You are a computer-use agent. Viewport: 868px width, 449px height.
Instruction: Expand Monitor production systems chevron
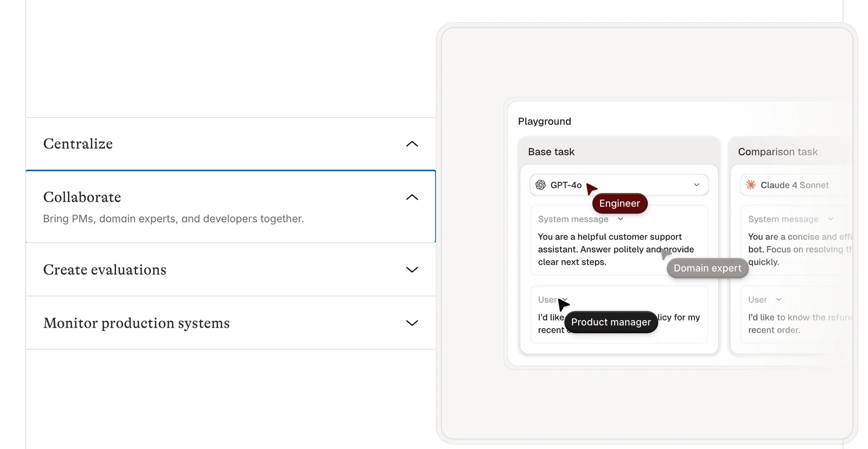point(412,323)
